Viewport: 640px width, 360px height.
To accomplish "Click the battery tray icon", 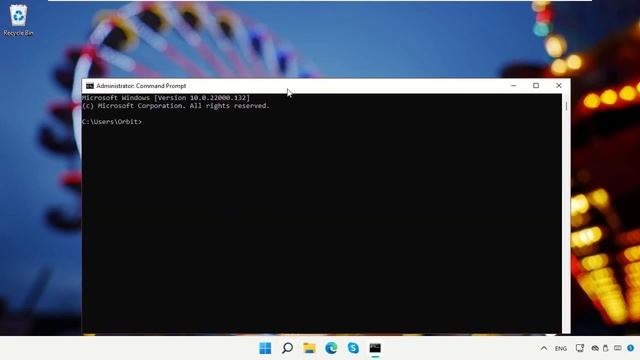I will tap(606, 348).
